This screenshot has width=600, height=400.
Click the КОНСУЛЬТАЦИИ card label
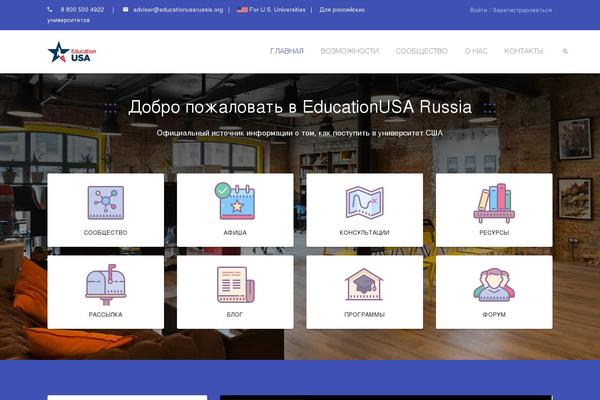pos(364,232)
